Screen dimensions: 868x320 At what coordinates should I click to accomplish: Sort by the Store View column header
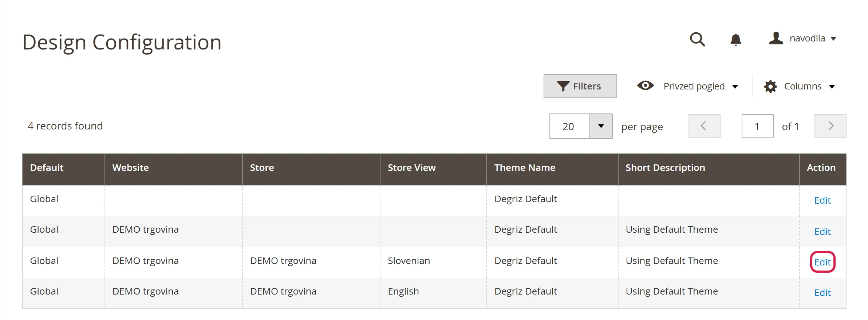[433, 169]
